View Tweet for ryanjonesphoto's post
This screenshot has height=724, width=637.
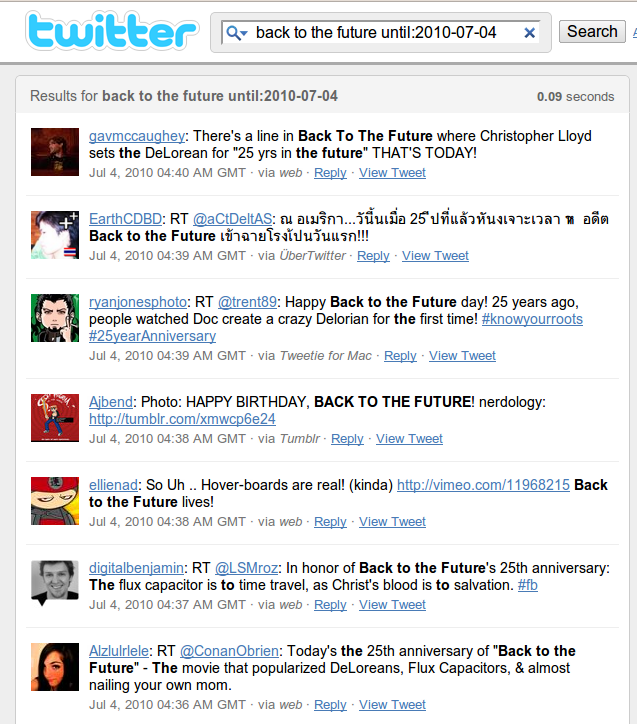tap(462, 356)
